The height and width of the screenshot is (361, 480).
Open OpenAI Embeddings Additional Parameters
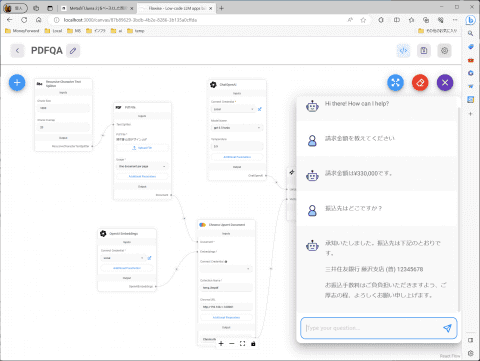127,268
